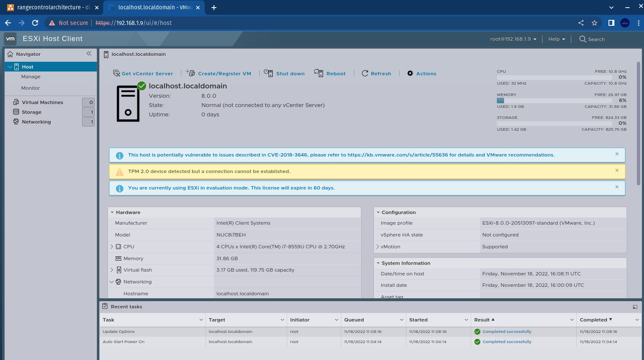
Task: Click the VMware vm logo icon
Action: click(10, 38)
